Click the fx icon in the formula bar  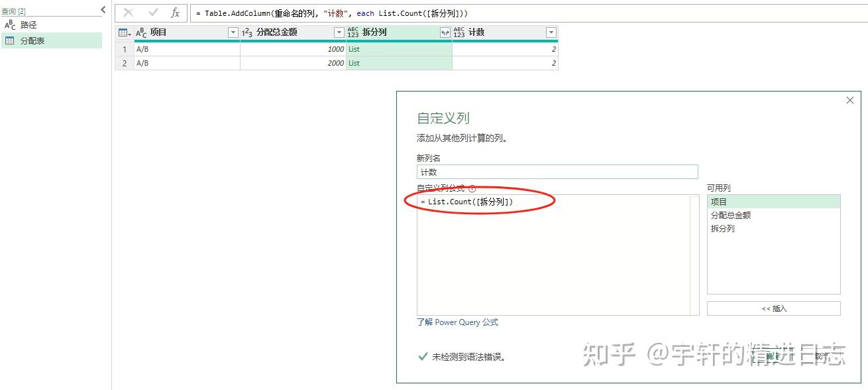point(175,13)
